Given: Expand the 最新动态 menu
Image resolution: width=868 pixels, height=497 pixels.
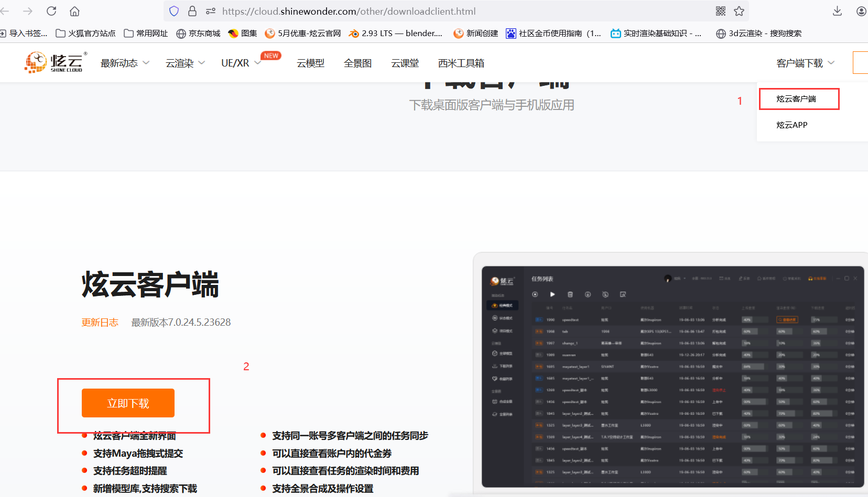Looking at the screenshot, I should (125, 63).
